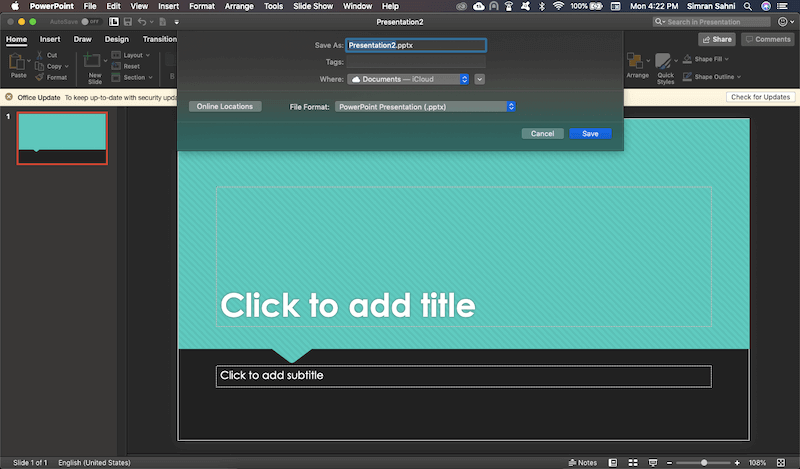The width and height of the screenshot is (800, 469).
Task: Open the feedback smiley icon
Action: pyautogui.click(x=783, y=21)
